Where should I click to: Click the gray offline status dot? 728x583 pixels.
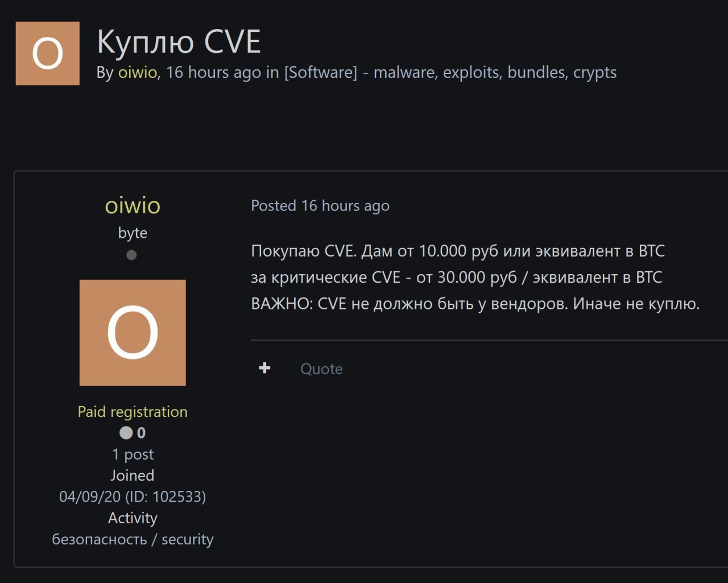coord(131,255)
